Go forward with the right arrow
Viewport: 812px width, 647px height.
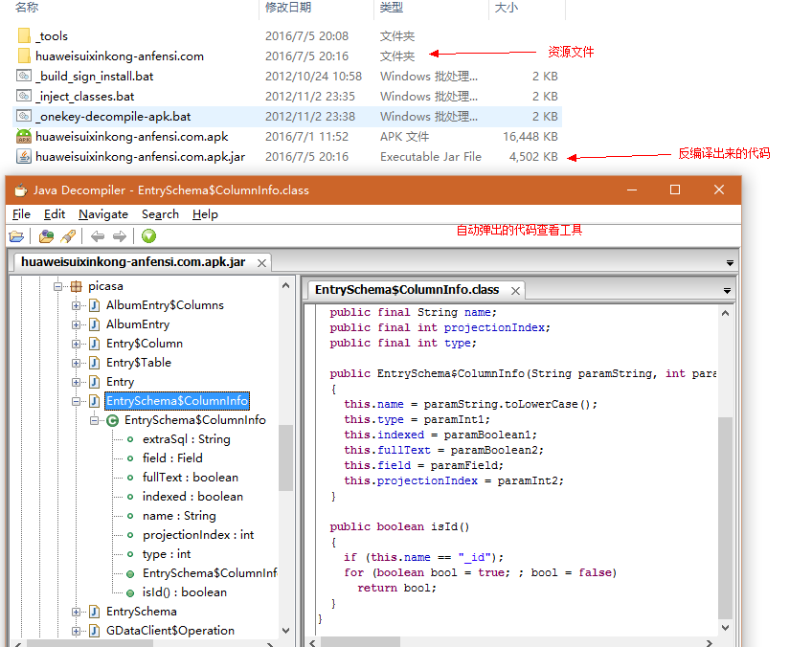pos(120,236)
